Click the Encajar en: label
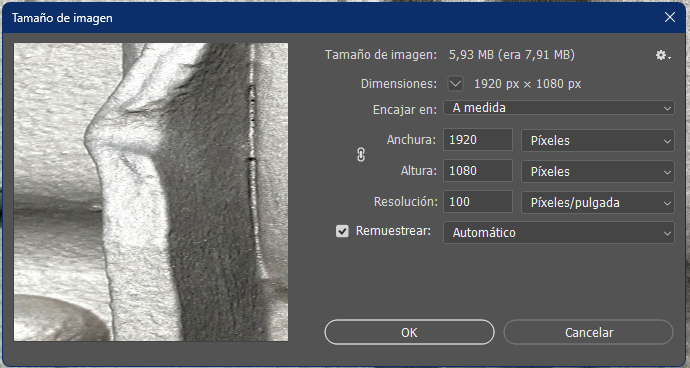The width and height of the screenshot is (690, 368). tap(405, 110)
